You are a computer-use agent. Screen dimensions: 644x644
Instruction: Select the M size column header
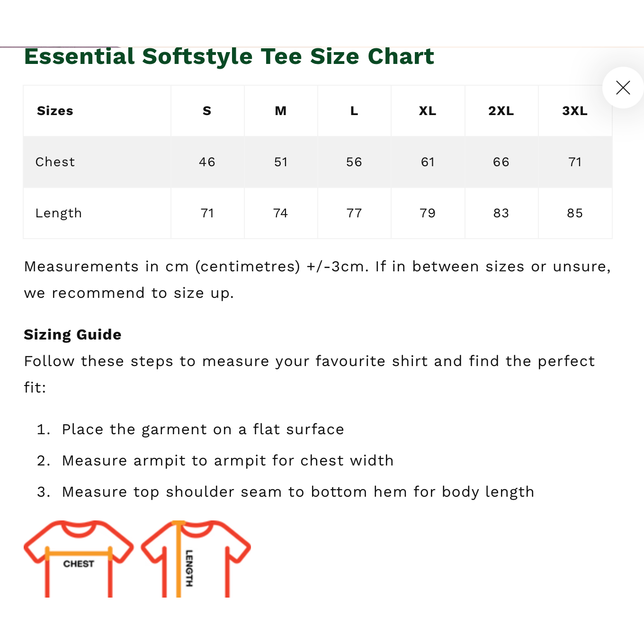[x=281, y=111]
